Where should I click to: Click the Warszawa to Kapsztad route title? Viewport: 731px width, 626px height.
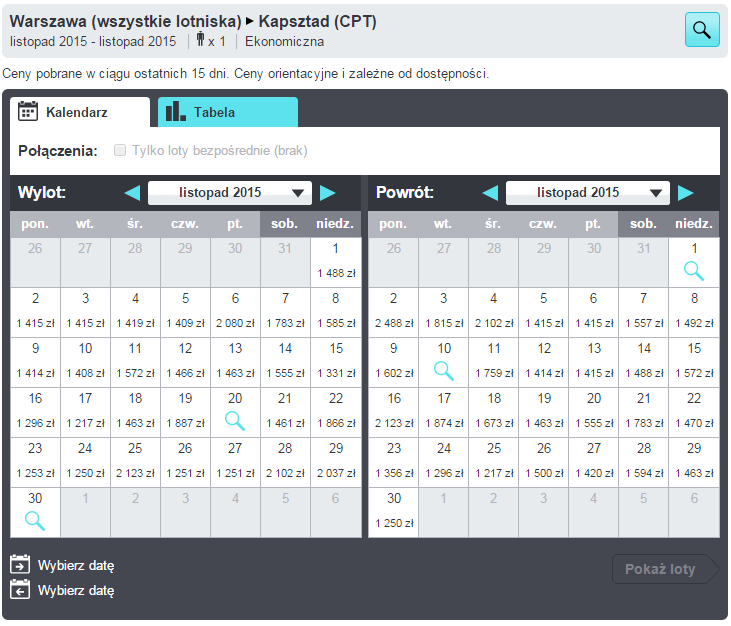pyautogui.click(x=193, y=21)
